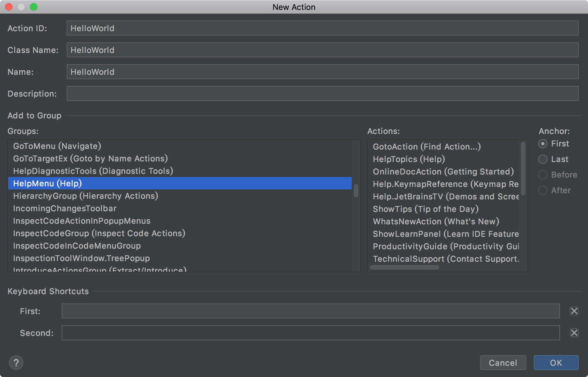Select HelpDiagnosticTools group in list
This screenshot has height=377, width=588.
pos(93,171)
